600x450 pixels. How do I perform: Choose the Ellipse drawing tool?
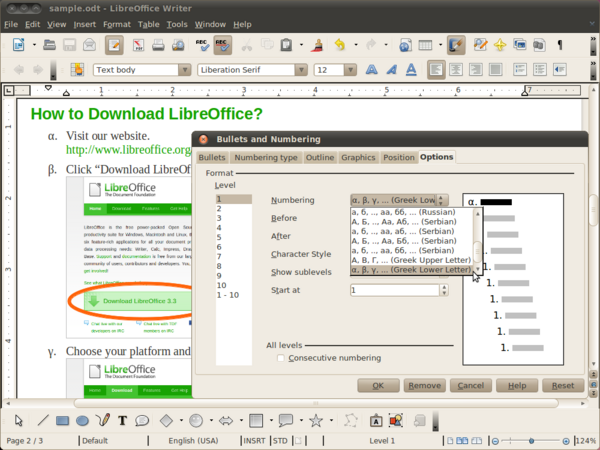coord(83,420)
